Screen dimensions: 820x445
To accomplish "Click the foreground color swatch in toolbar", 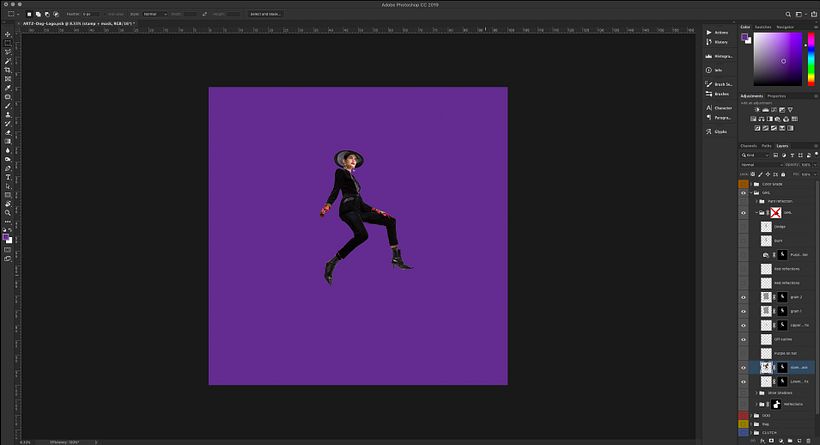I will (6, 236).
